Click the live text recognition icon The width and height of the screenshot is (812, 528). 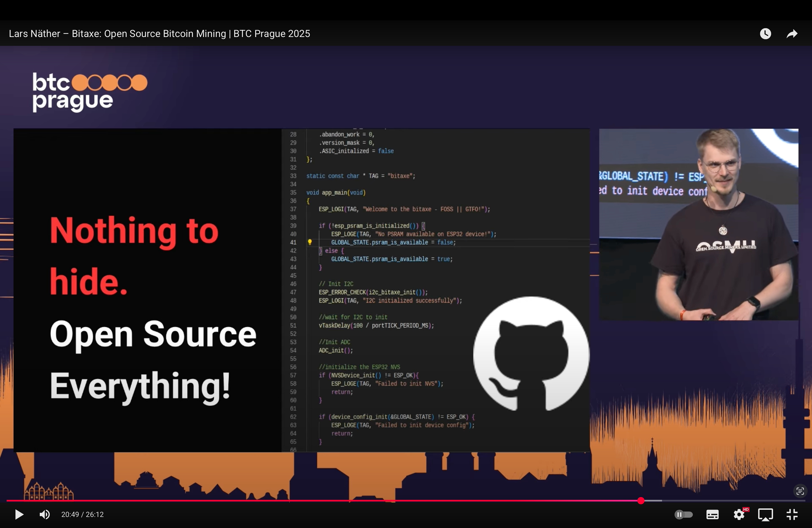click(800, 491)
